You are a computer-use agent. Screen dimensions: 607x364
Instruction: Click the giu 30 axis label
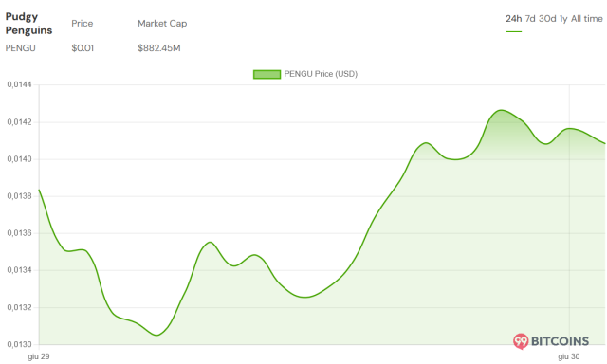tap(569, 356)
